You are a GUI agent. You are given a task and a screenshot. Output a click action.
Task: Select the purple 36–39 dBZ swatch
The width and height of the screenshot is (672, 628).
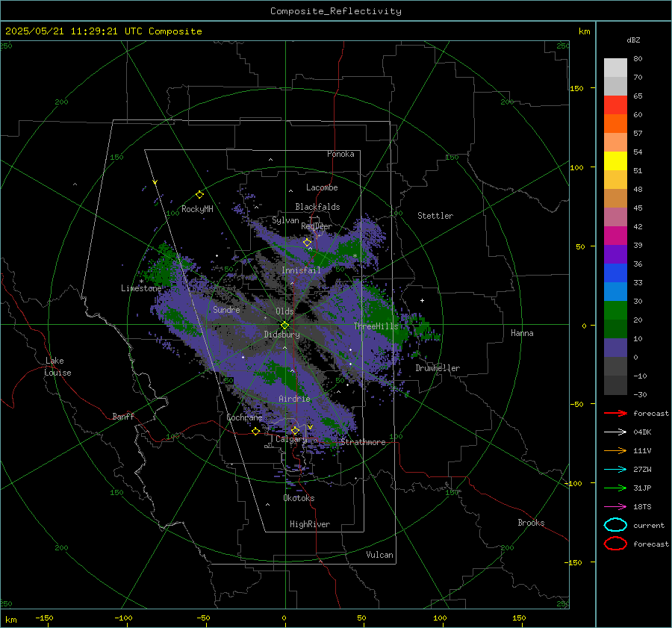615,254
